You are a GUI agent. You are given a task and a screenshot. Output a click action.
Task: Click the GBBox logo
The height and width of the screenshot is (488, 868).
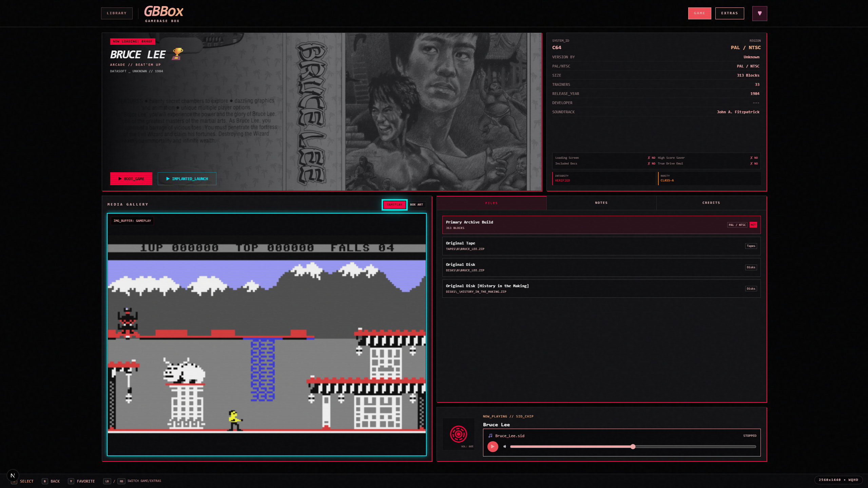[x=163, y=14]
